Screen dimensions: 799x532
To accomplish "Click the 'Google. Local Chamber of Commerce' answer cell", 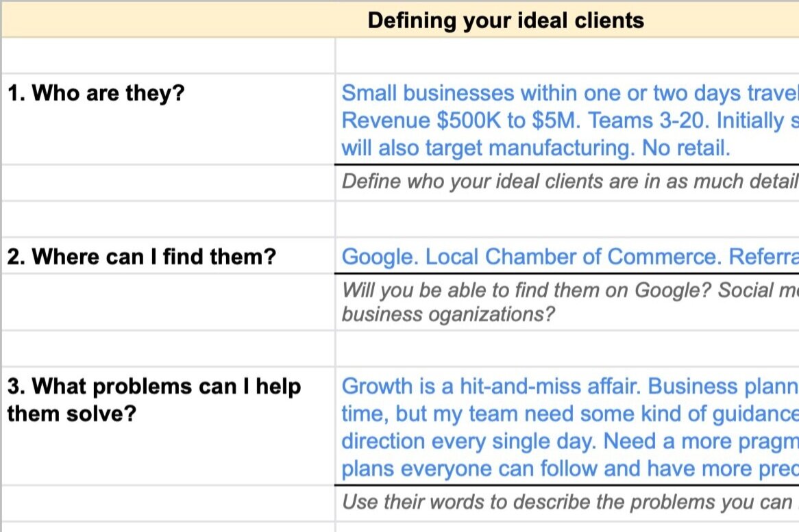I will point(567,255).
